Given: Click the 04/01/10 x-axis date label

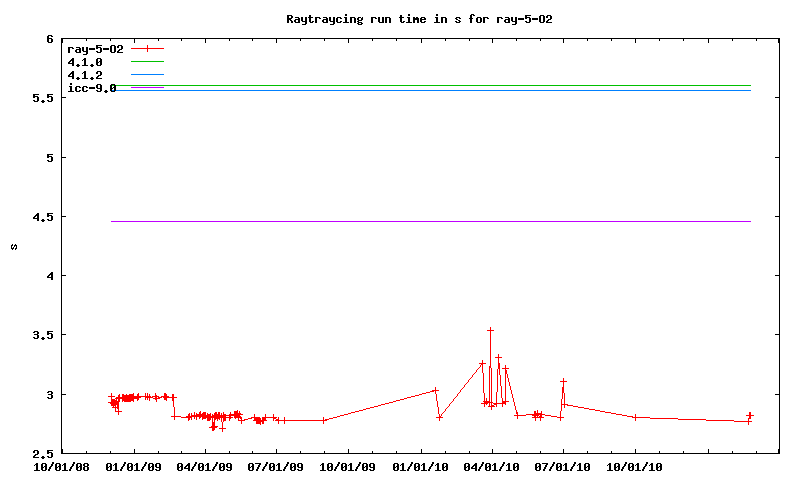Looking at the screenshot, I should (491, 466).
